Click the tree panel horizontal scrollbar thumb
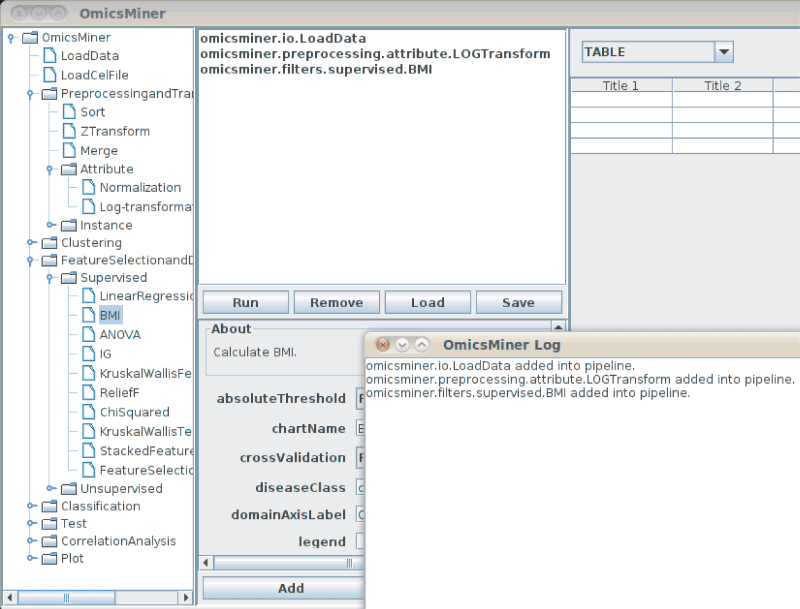Screen dimensions: 800x609 pos(66,597)
